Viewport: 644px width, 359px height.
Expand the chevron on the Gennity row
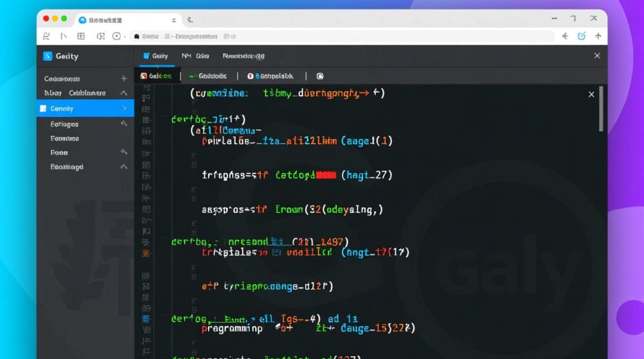point(125,109)
